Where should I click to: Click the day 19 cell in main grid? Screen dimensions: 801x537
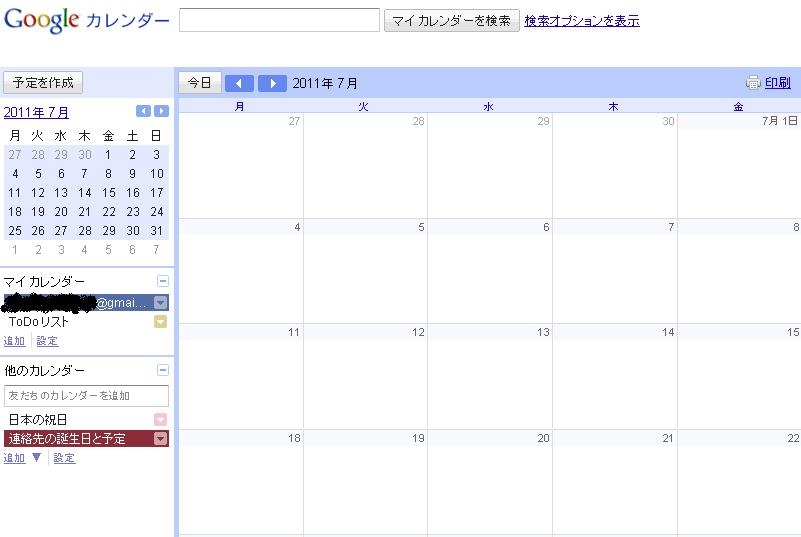[x=365, y=483]
